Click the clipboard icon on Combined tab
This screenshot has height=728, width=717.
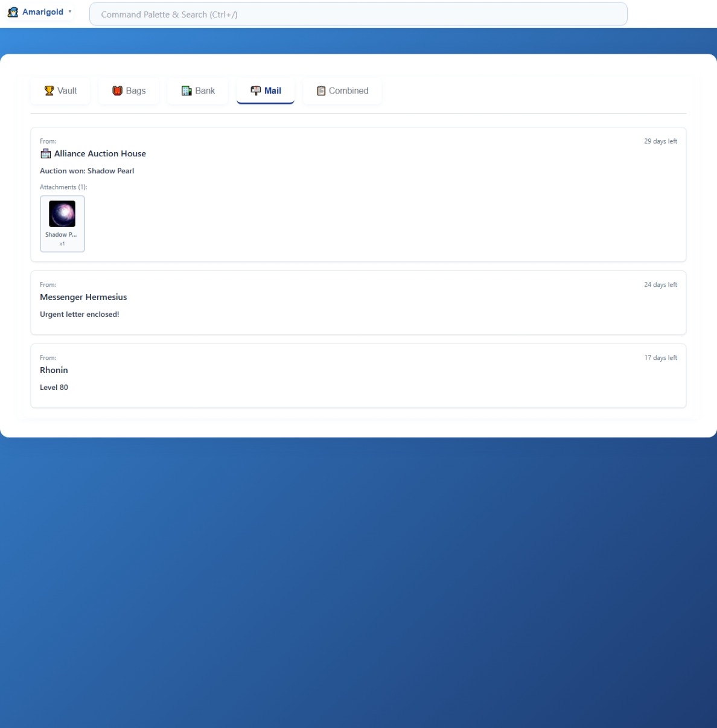[x=321, y=91]
